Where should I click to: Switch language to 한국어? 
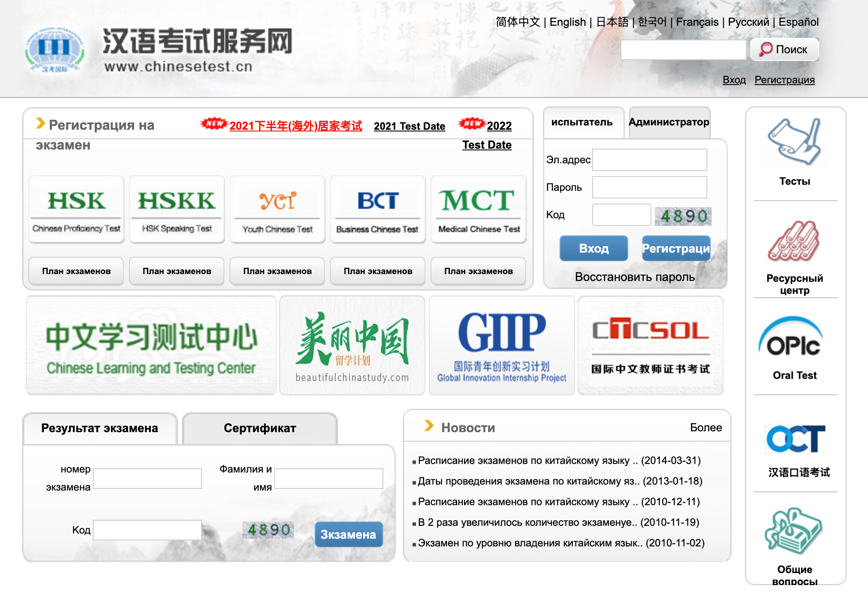point(652,22)
